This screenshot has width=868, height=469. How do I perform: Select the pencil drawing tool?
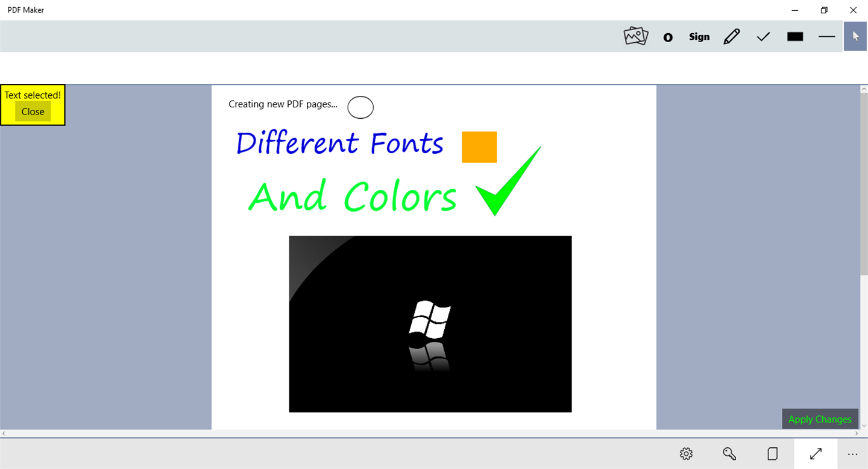pyautogui.click(x=731, y=37)
